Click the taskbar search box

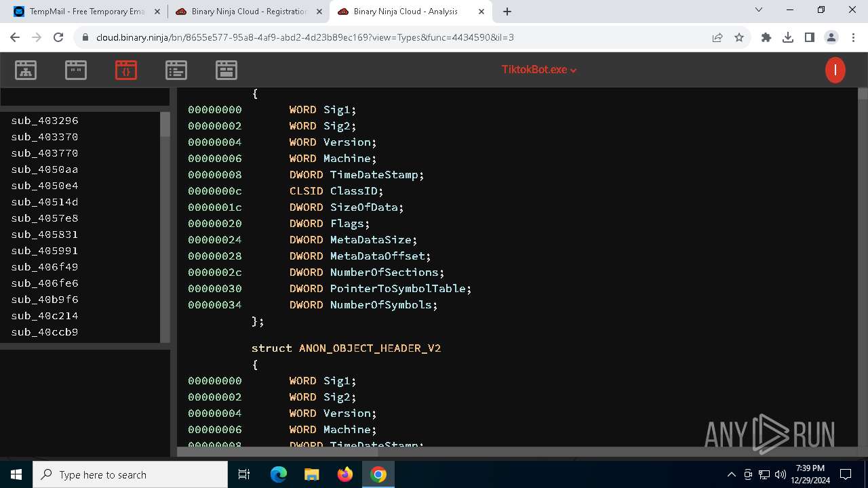130,474
